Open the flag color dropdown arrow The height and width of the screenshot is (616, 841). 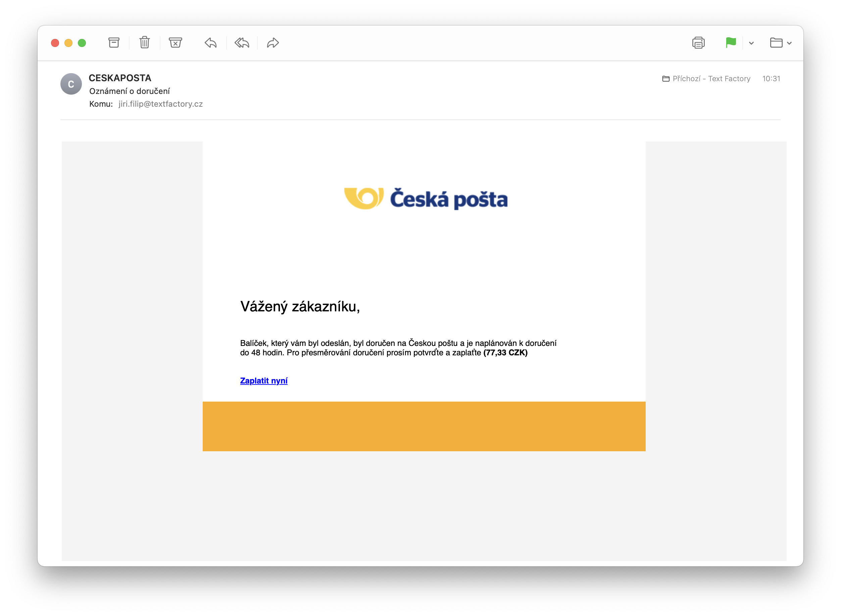pos(751,43)
